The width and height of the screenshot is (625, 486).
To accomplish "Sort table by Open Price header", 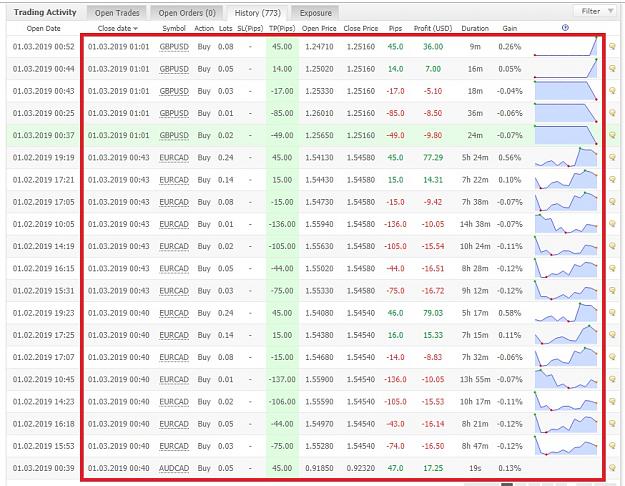I will 319,28.
